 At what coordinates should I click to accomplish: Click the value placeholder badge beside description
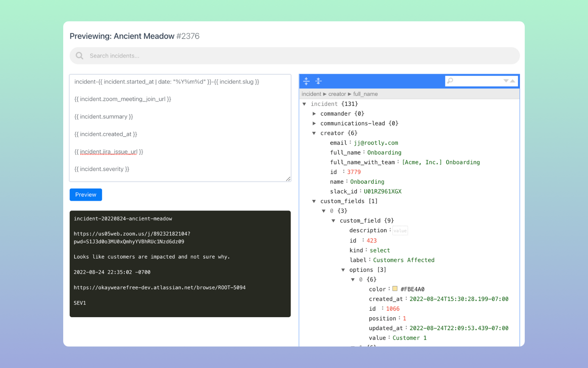pyautogui.click(x=400, y=230)
